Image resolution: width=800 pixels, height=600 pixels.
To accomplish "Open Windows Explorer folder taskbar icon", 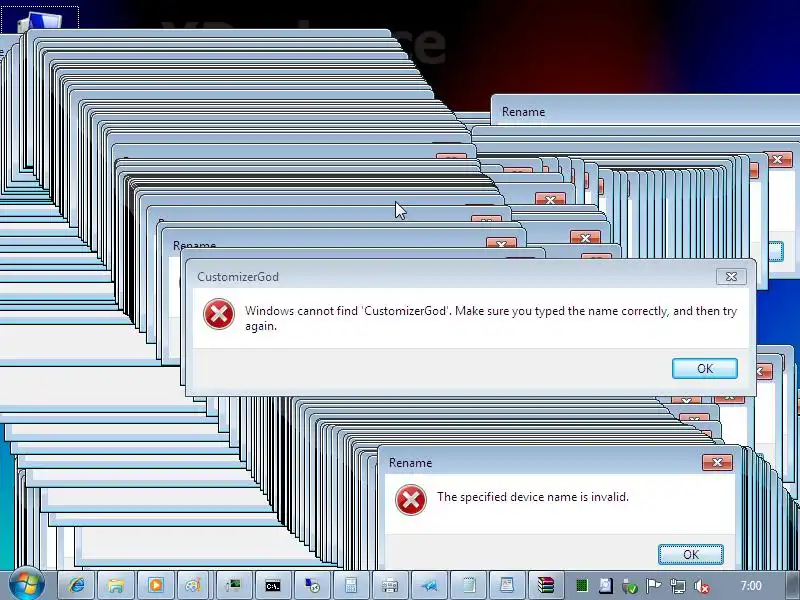I will (x=116, y=585).
